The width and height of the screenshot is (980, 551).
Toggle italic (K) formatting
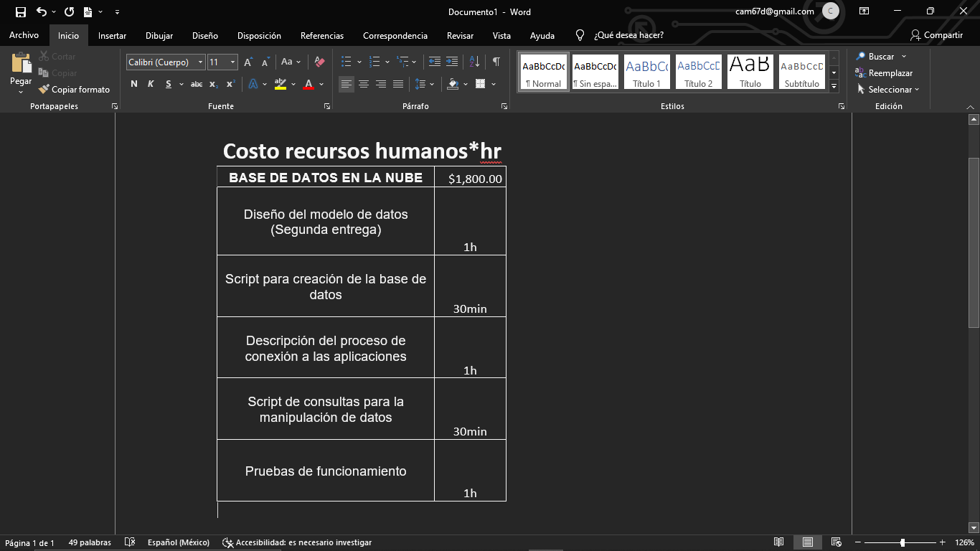point(151,84)
